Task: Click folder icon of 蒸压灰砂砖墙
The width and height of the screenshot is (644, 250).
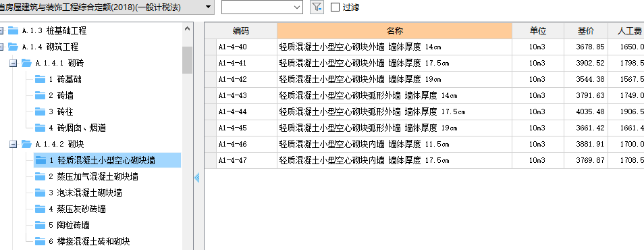Action: [x=41, y=209]
